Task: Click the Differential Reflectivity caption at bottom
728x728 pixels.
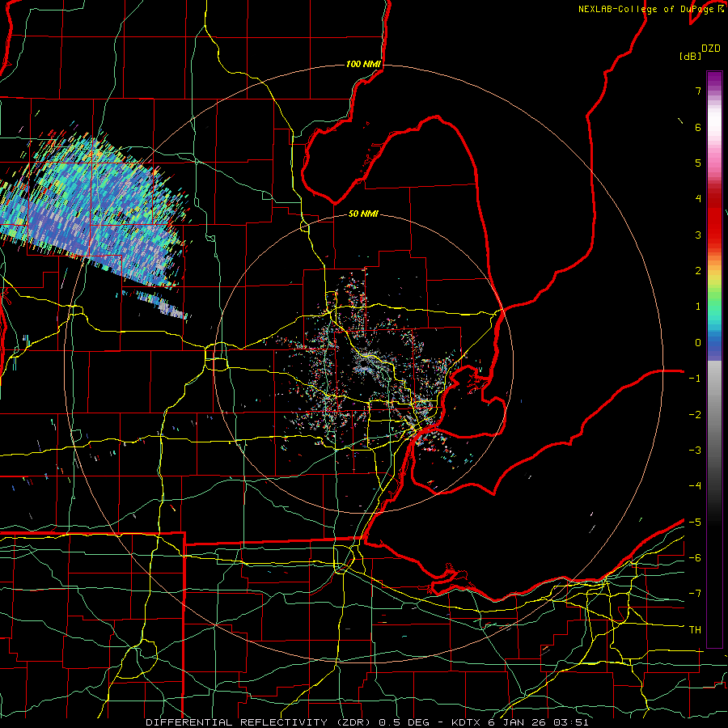Action: tap(366, 722)
